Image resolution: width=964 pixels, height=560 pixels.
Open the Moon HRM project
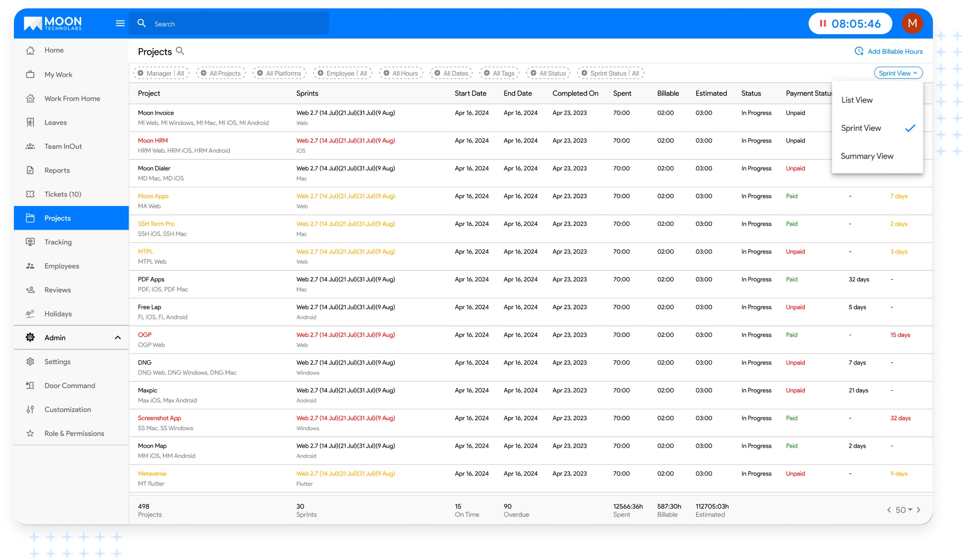pyautogui.click(x=153, y=141)
